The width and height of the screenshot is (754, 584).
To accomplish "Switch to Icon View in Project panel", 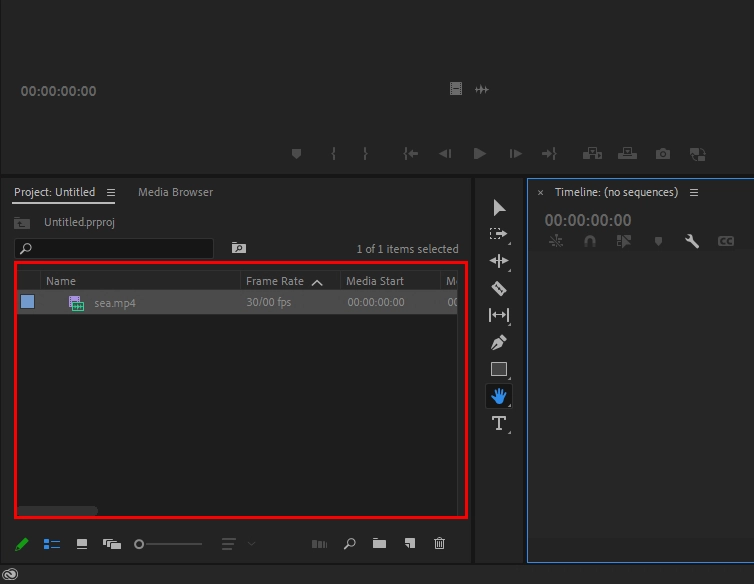I will (x=82, y=544).
